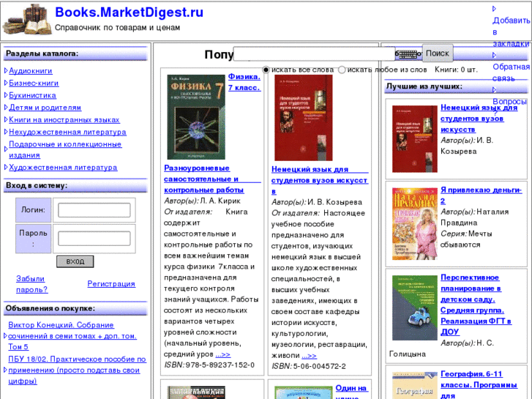Viewport: 532px width, 399px height.
Task: Click arrow bullet before Букинистика
Action: pos(6,95)
